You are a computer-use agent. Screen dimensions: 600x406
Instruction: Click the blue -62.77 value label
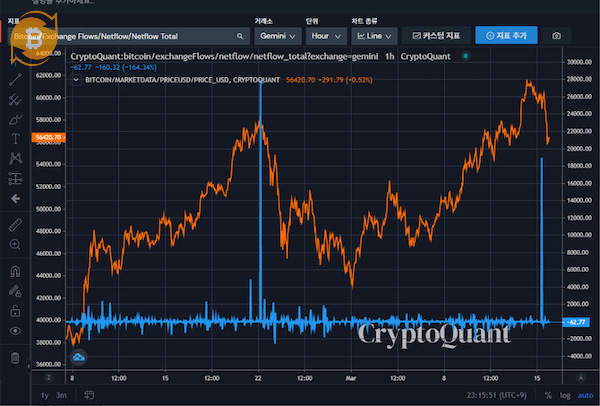coord(576,322)
